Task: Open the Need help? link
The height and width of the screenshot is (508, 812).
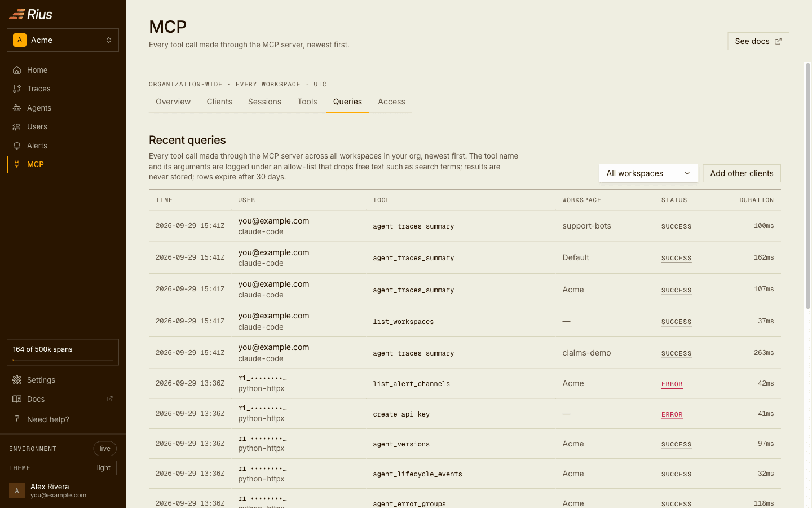Action: [63, 419]
